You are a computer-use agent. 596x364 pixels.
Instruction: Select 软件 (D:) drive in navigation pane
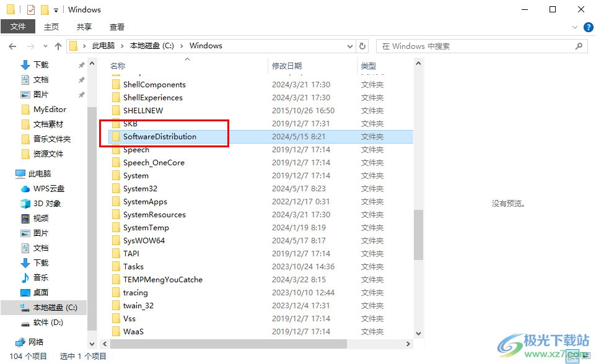click(48, 323)
